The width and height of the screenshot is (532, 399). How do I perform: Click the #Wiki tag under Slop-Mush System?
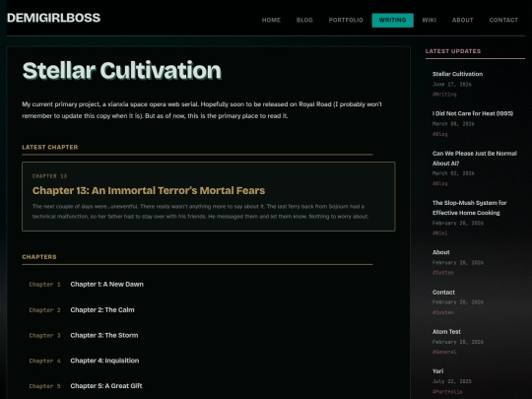coord(440,233)
